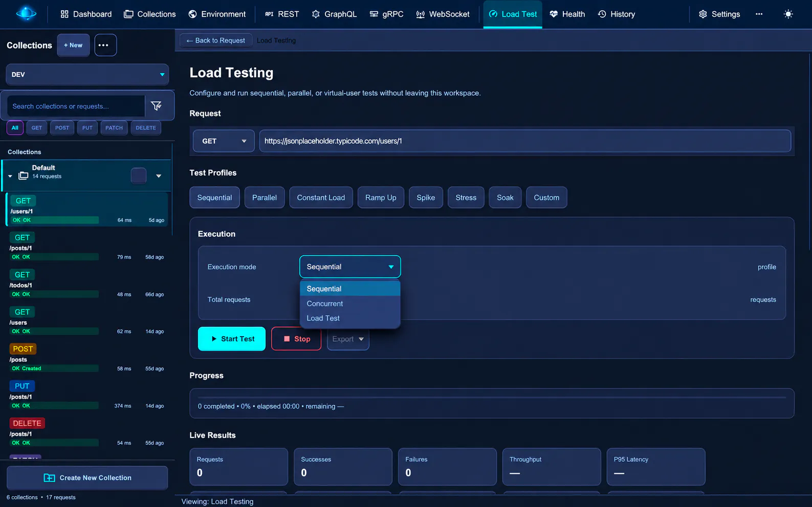Screen dimensions: 812x507
Task: Open the DEV environment dropdown
Action: (87, 74)
